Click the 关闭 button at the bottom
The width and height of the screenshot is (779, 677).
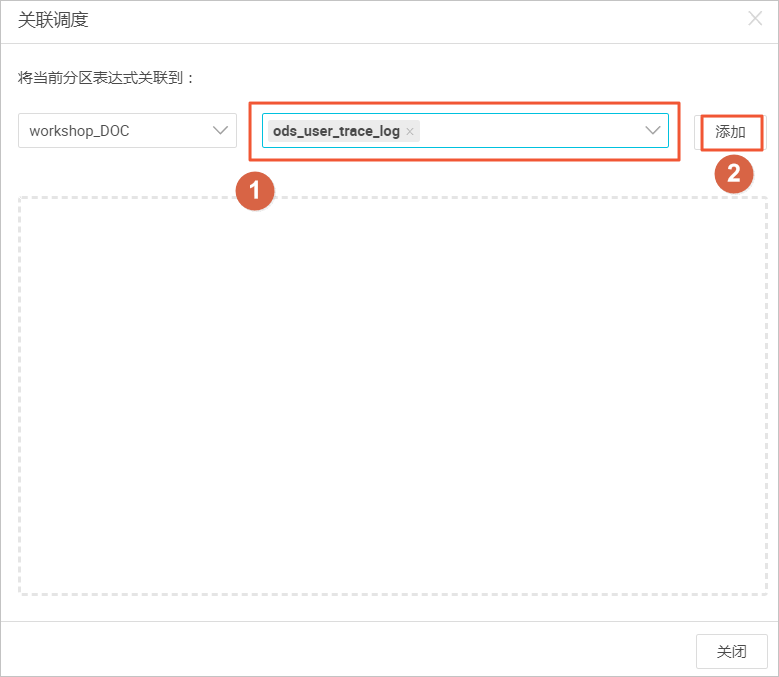[731, 651]
